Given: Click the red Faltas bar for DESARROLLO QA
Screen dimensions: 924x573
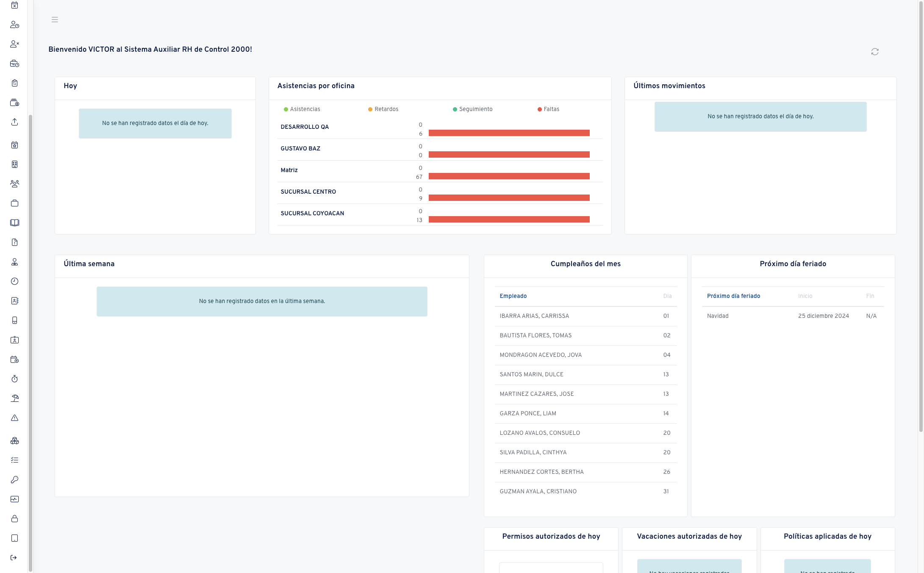Looking at the screenshot, I should pos(509,133).
